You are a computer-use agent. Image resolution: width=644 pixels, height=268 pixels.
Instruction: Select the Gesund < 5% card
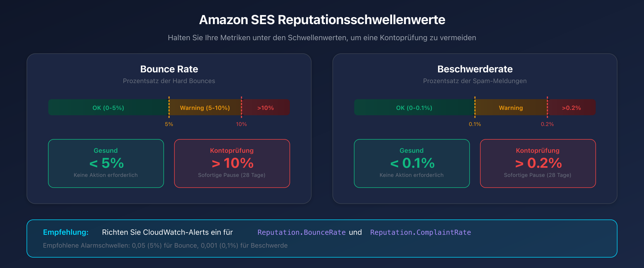[x=106, y=163]
